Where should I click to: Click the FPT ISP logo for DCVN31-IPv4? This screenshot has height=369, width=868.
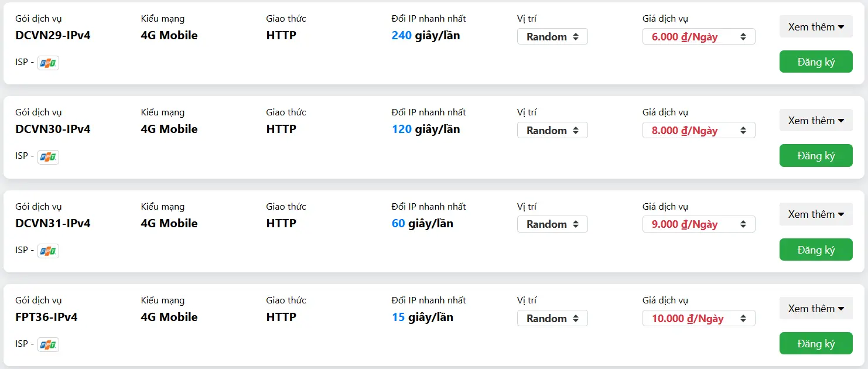[x=47, y=250]
